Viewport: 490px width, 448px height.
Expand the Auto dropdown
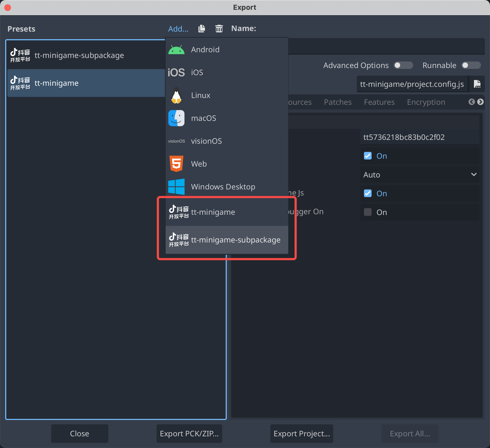click(x=419, y=175)
